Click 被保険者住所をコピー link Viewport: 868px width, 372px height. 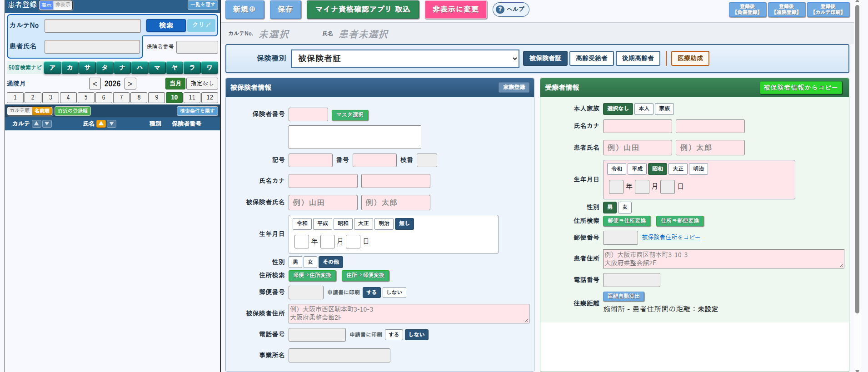(x=671, y=238)
